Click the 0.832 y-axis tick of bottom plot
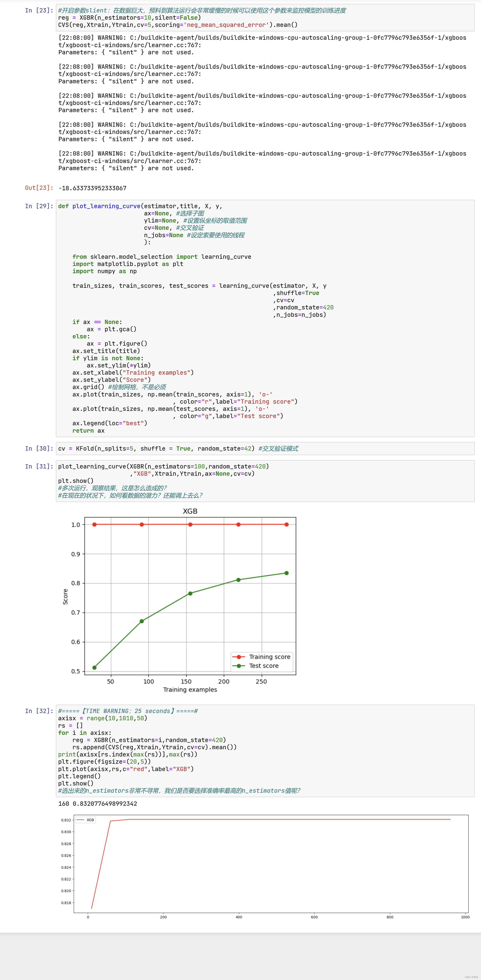Screen dimensions: 481x980 point(66,820)
